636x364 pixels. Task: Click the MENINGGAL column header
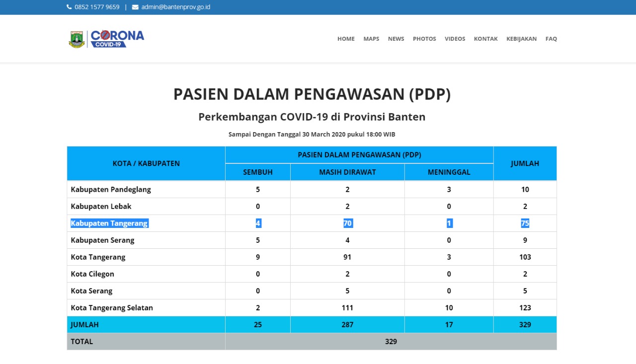click(449, 172)
